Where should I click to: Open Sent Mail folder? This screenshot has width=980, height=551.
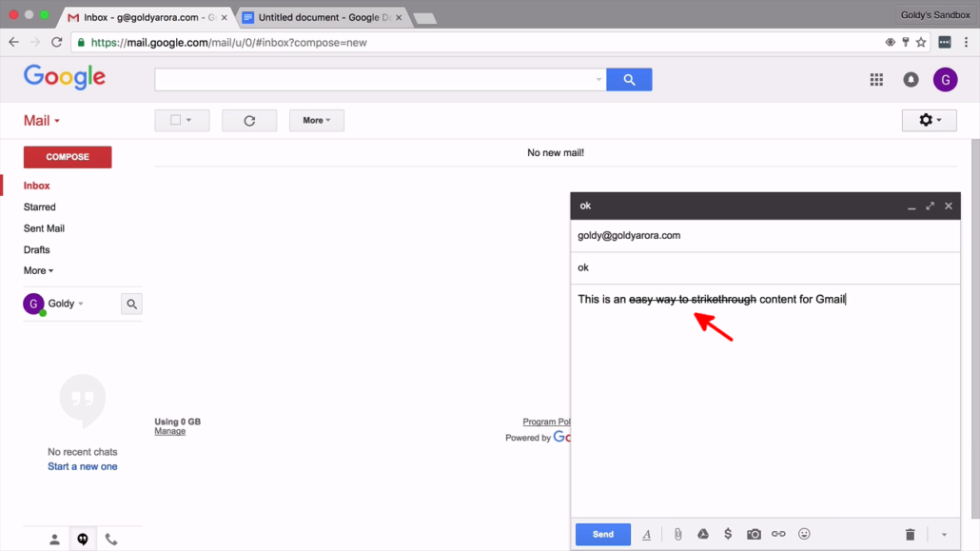[44, 228]
